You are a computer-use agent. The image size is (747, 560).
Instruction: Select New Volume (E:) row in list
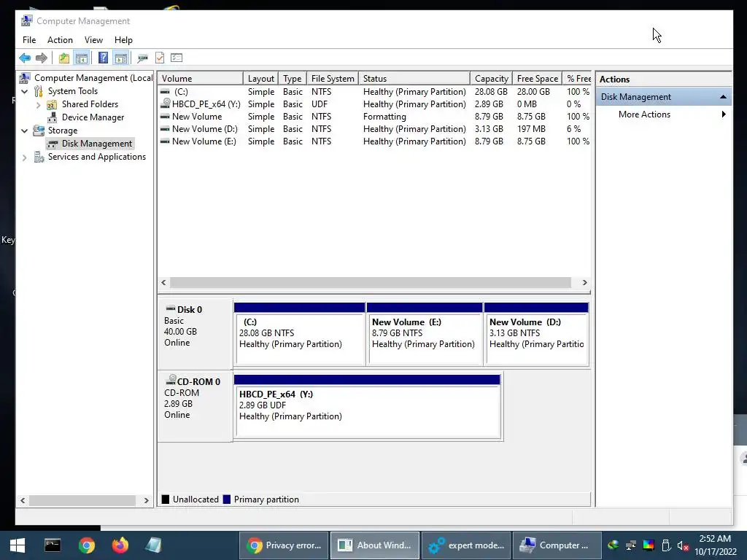coord(374,141)
